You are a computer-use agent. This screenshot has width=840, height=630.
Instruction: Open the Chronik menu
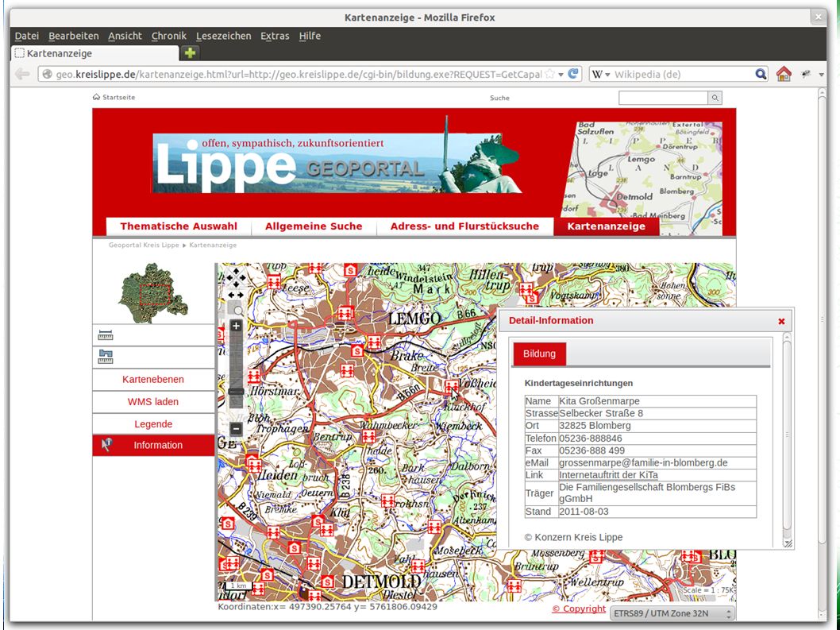tap(169, 36)
